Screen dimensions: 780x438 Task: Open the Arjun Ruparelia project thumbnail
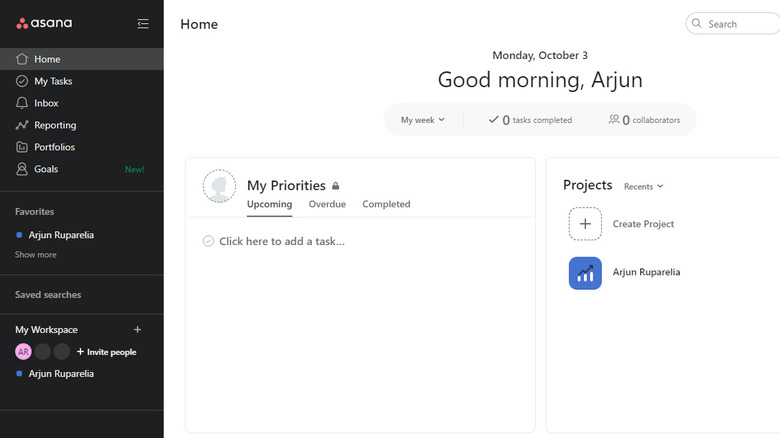click(585, 273)
